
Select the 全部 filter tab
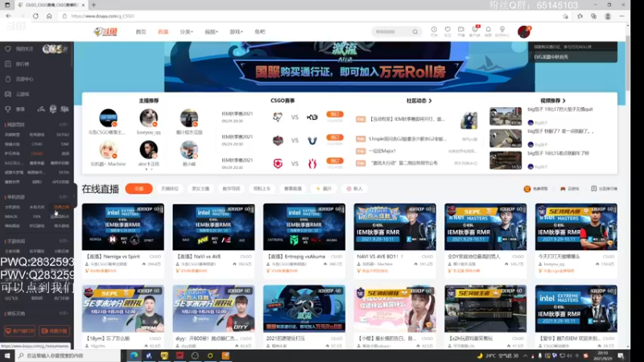click(138, 189)
